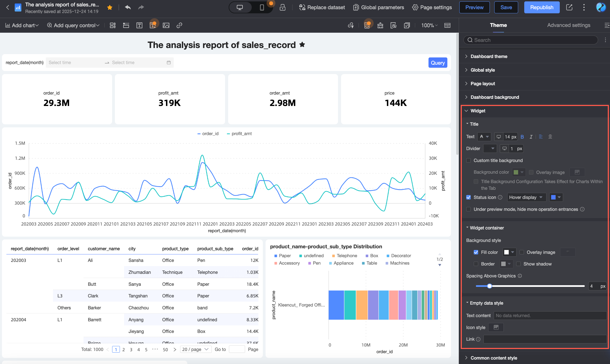Image resolution: width=610 pixels, height=364 pixels.
Task: Open the Fill color swatch picker
Action: point(509,252)
